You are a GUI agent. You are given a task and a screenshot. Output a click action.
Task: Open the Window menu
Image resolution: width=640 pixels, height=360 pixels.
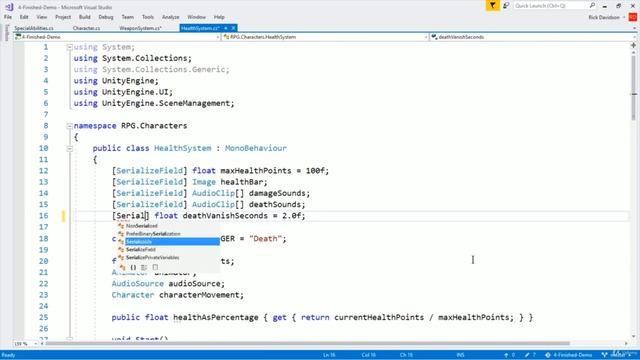coord(196,17)
